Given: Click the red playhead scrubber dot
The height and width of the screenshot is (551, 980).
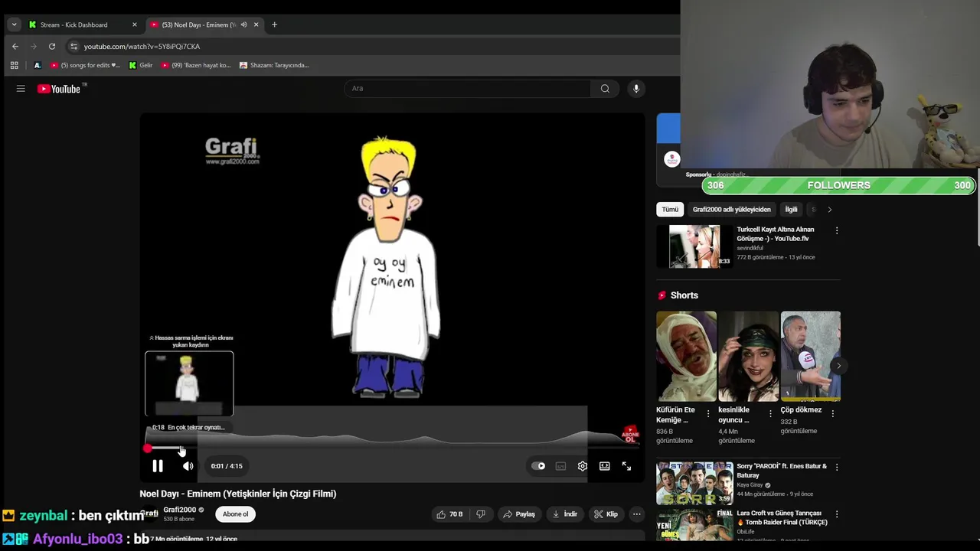Looking at the screenshot, I should point(148,448).
